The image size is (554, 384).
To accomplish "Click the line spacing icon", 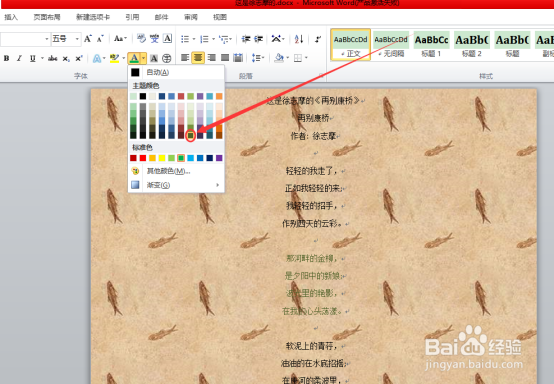I will point(256,58).
